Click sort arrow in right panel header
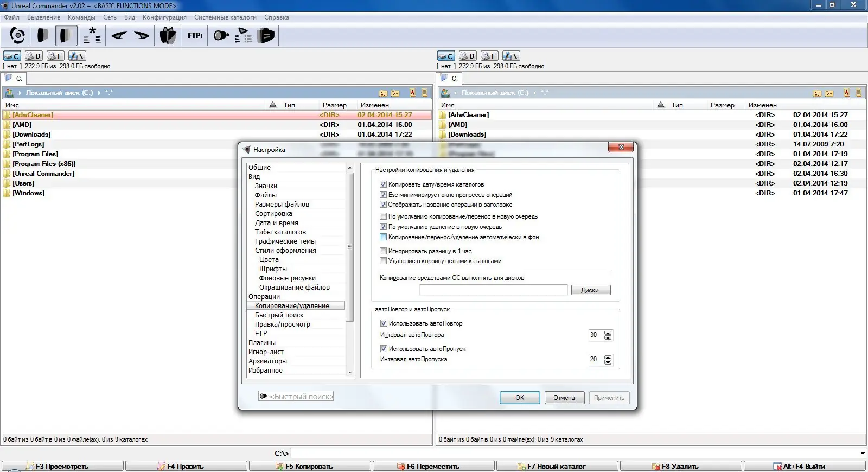Screen dimensions: 868x472 pos(661,105)
